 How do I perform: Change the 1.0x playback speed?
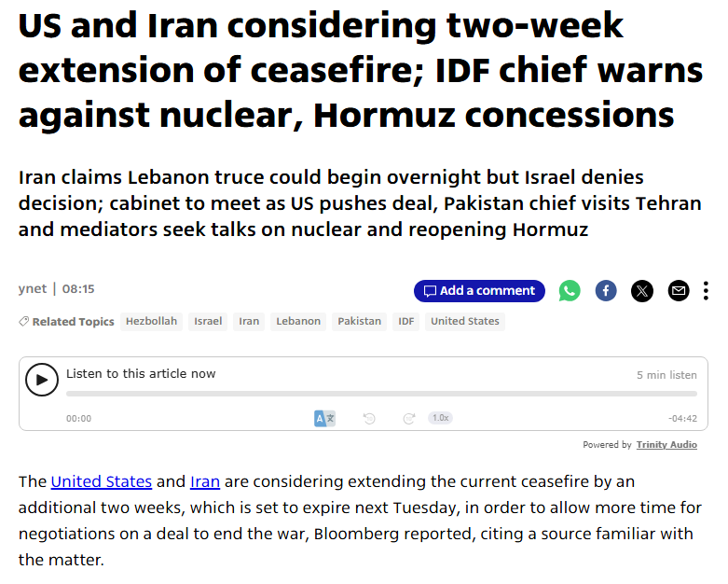click(440, 419)
